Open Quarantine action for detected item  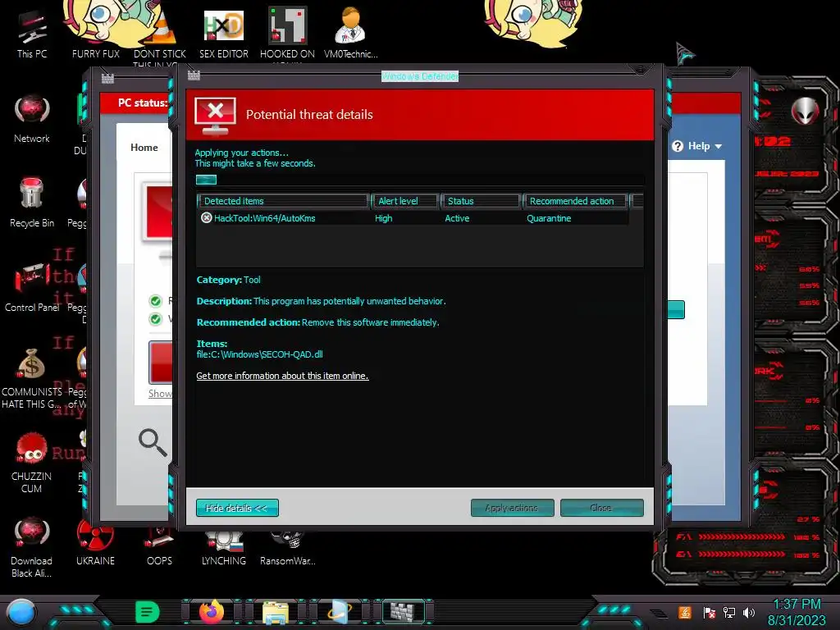tap(549, 218)
